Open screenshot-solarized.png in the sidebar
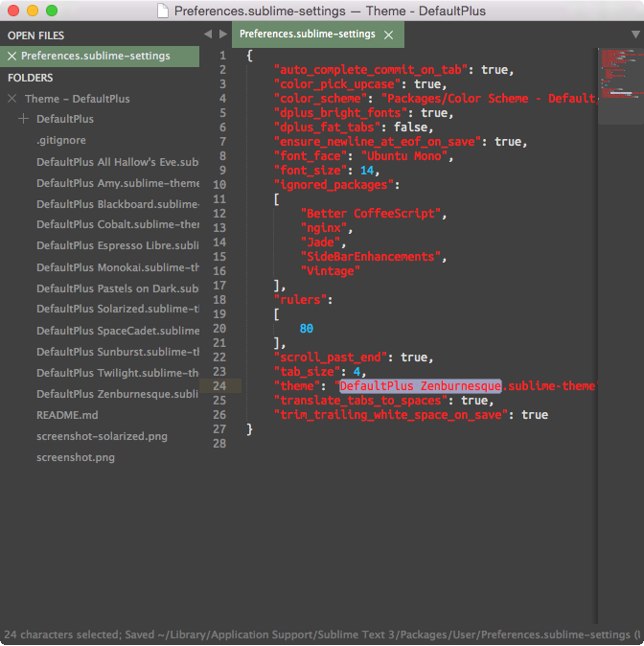Image resolution: width=644 pixels, height=646 pixels. click(x=102, y=436)
